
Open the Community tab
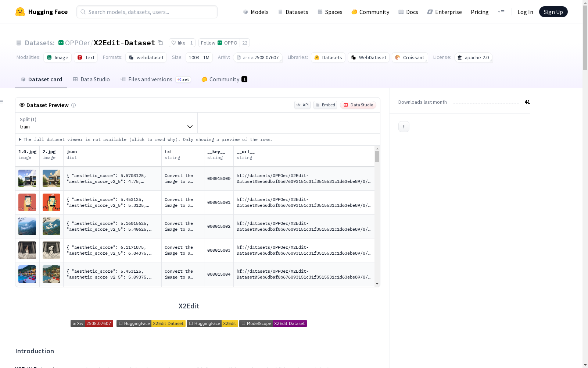point(224,79)
